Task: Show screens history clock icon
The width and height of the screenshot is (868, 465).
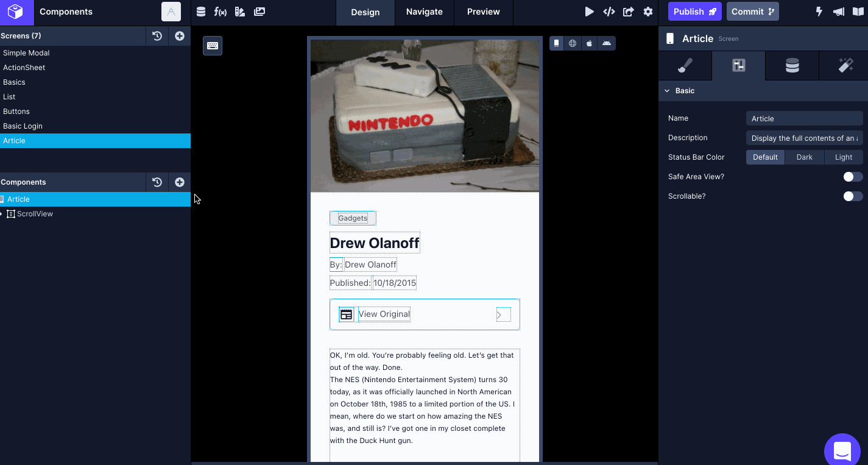Action: tap(157, 36)
